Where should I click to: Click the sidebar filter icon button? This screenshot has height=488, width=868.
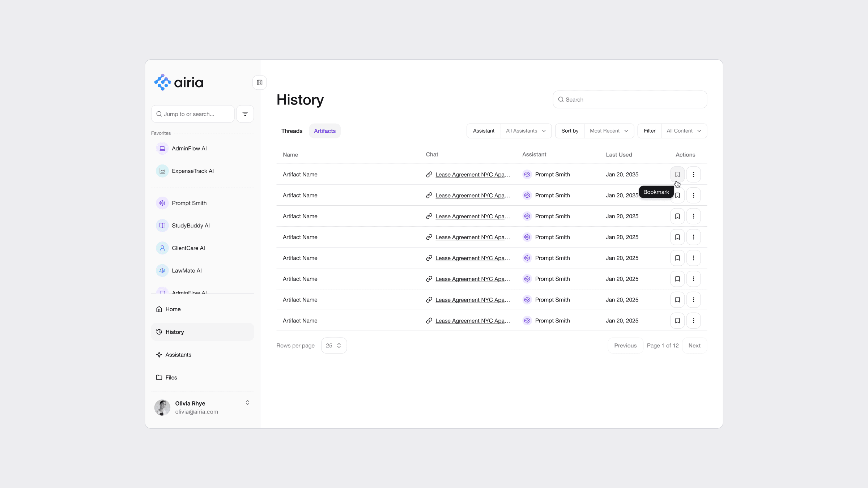pos(245,114)
